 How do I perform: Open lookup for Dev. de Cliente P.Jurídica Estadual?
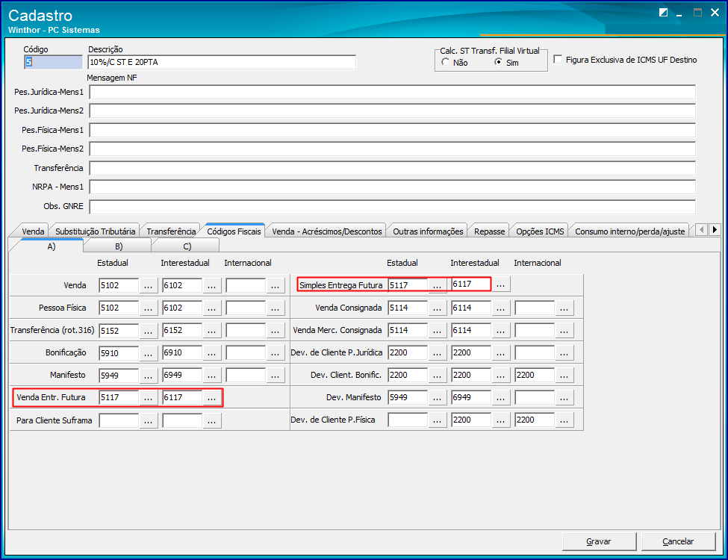point(437,353)
